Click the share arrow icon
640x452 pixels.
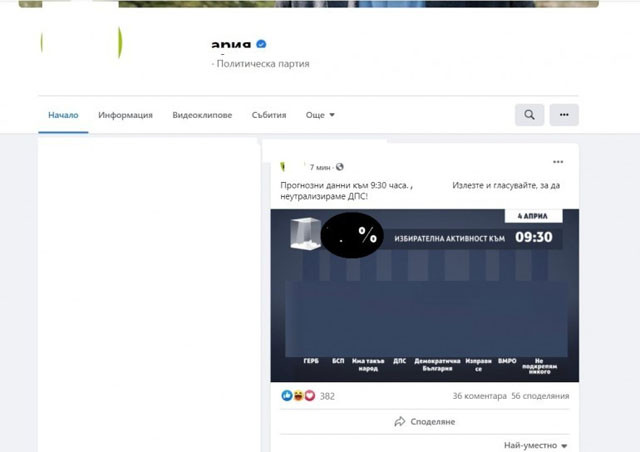(400, 421)
